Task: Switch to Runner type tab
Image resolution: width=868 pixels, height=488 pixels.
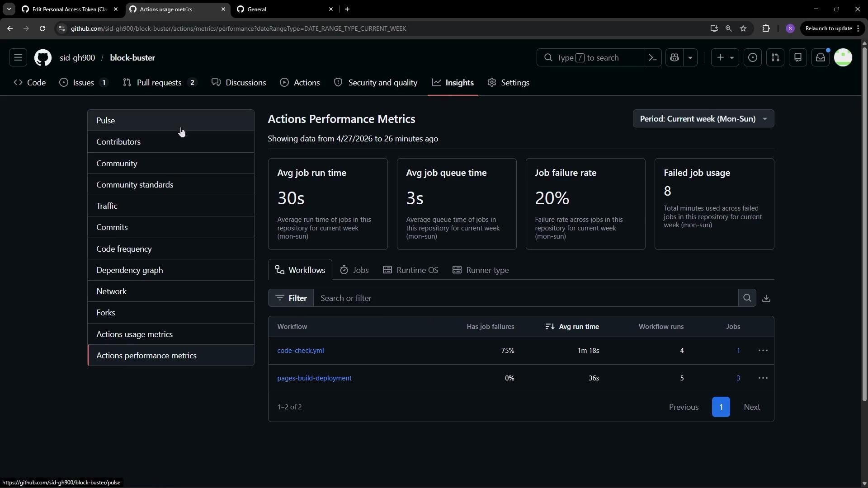Action: [x=481, y=270]
